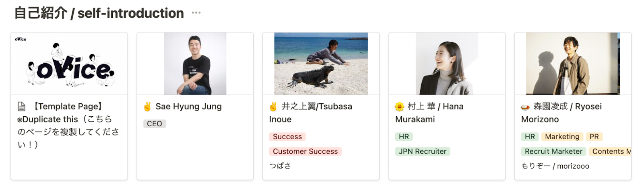Open Ryosei Morizono's cover photo
The height and width of the screenshot is (185, 644).
pyautogui.click(x=573, y=64)
